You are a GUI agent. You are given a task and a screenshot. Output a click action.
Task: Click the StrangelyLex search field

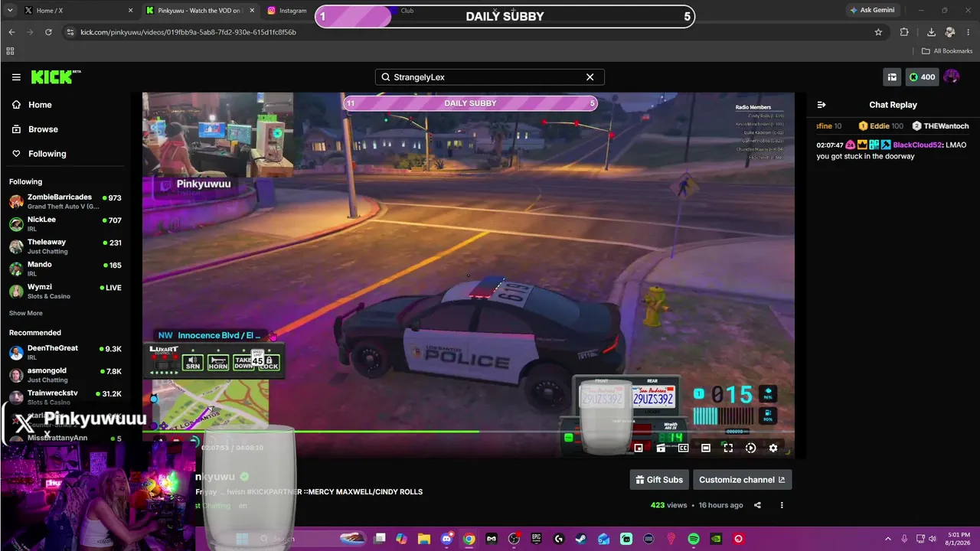tap(490, 77)
